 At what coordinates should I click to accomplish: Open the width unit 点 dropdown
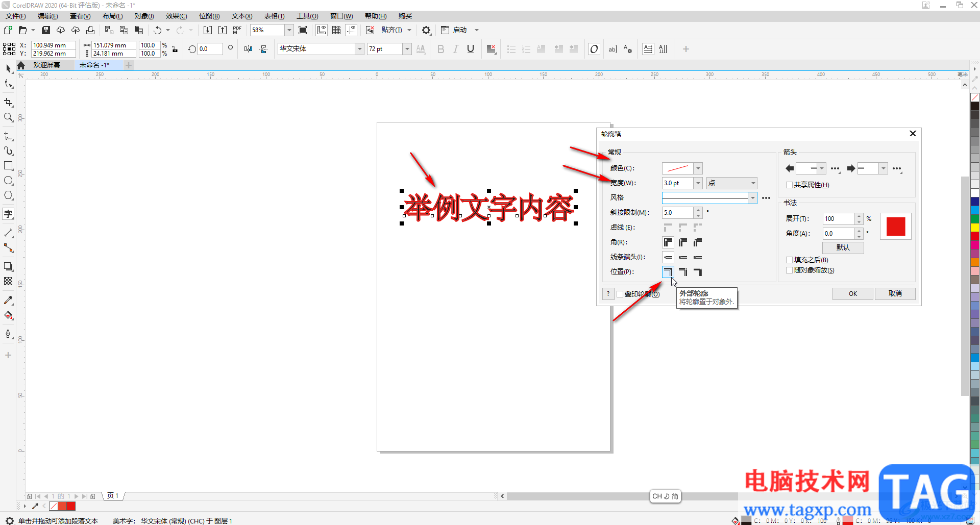point(731,183)
